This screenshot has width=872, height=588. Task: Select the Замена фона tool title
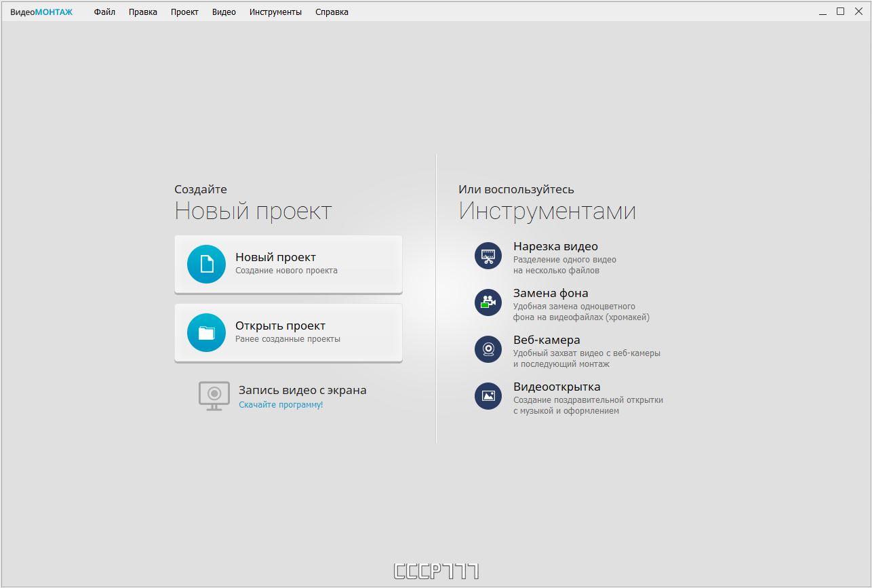(x=551, y=294)
